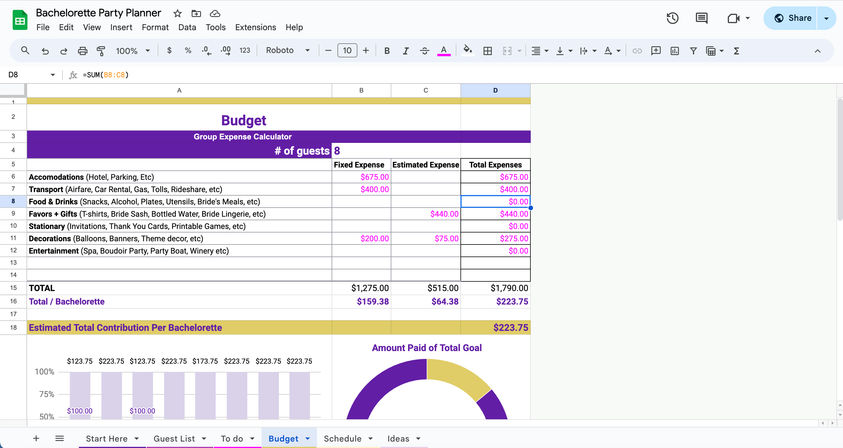
Task: Undo the last action
Action: pyautogui.click(x=45, y=51)
